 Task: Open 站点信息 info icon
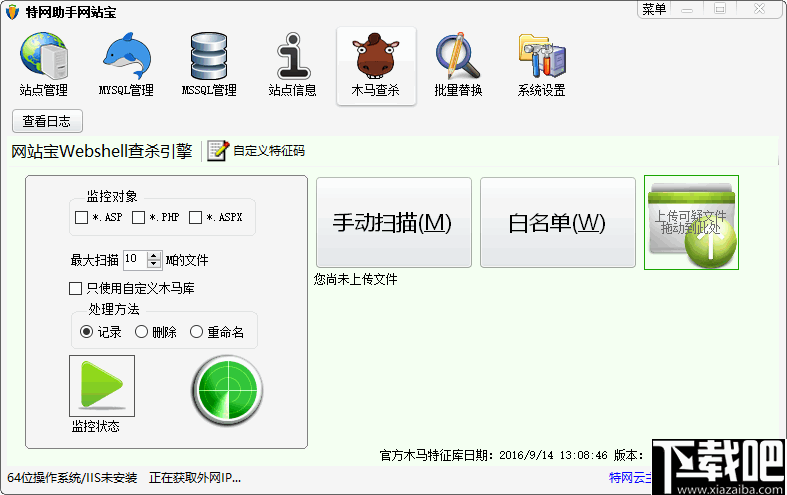tap(293, 65)
